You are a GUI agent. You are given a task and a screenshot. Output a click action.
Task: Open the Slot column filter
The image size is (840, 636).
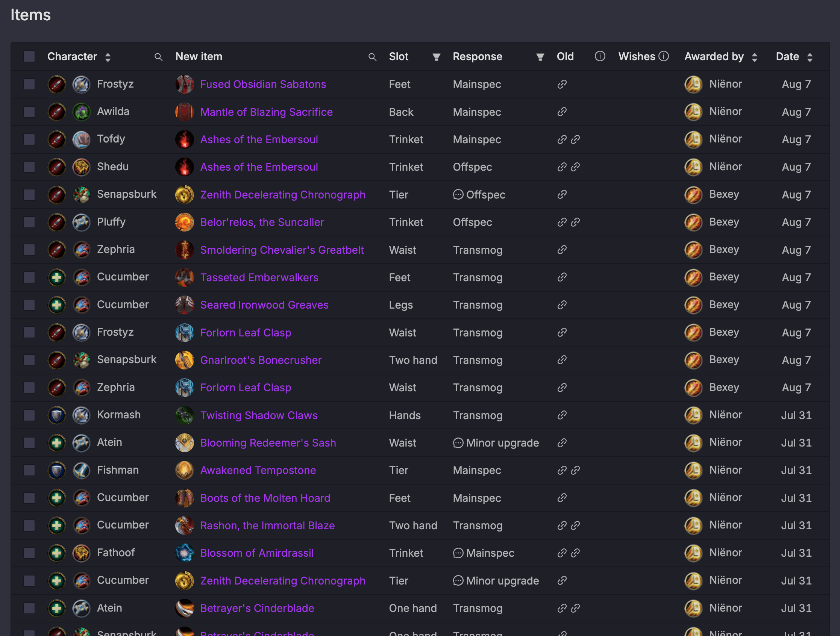click(436, 57)
